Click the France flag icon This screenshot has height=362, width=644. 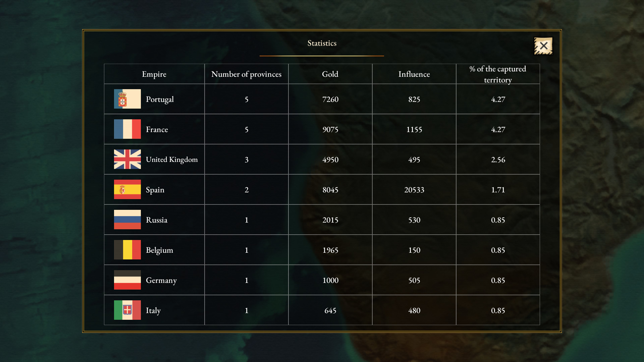tap(127, 129)
